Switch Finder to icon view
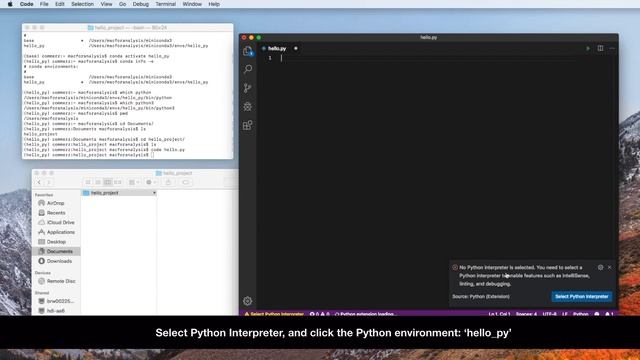Image resolution: width=640 pixels, height=360 pixels. pyautogui.click(x=88, y=182)
